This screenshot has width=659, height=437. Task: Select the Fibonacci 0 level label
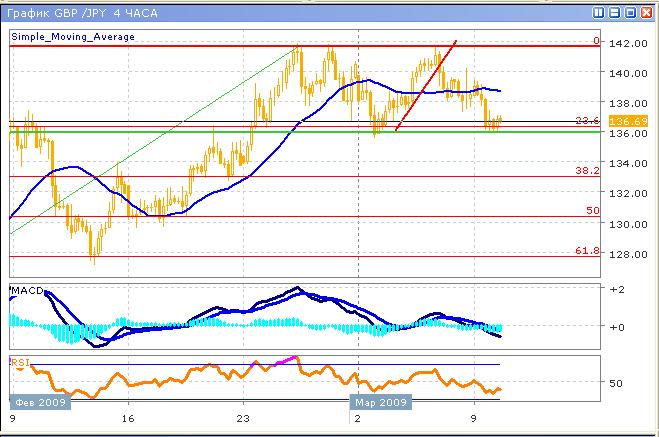[595, 41]
